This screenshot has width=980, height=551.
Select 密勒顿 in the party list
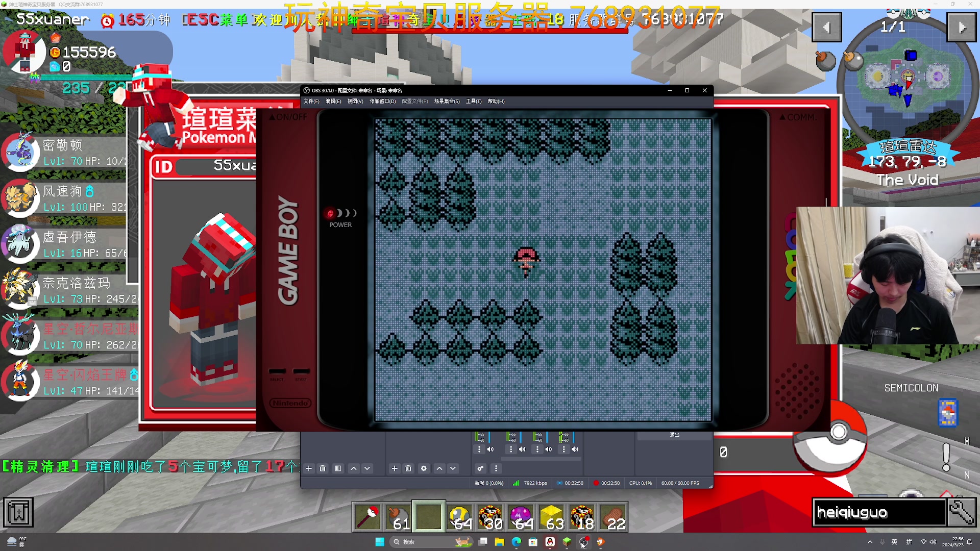pyautogui.click(x=64, y=153)
